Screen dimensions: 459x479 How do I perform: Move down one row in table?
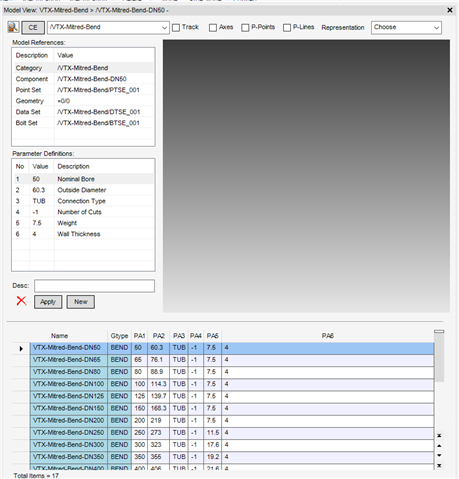(439, 455)
